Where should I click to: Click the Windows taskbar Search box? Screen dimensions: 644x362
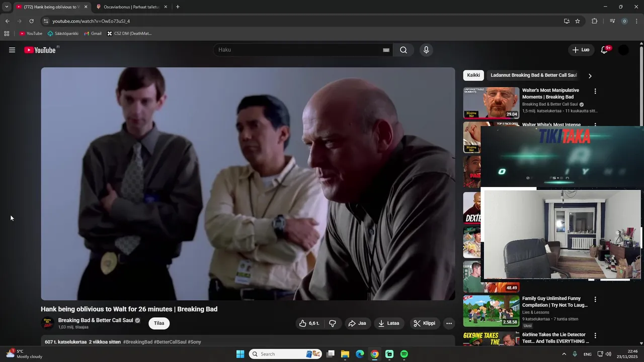[x=286, y=354]
